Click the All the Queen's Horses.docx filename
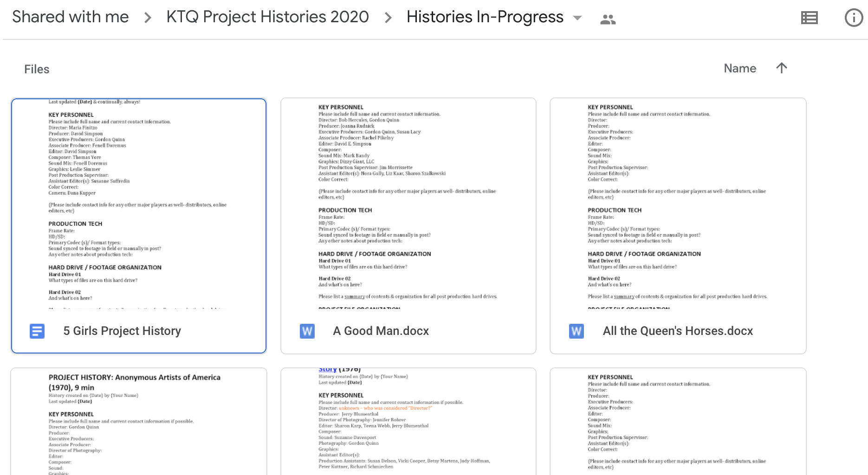Image resolution: width=868 pixels, height=475 pixels. [x=678, y=331]
